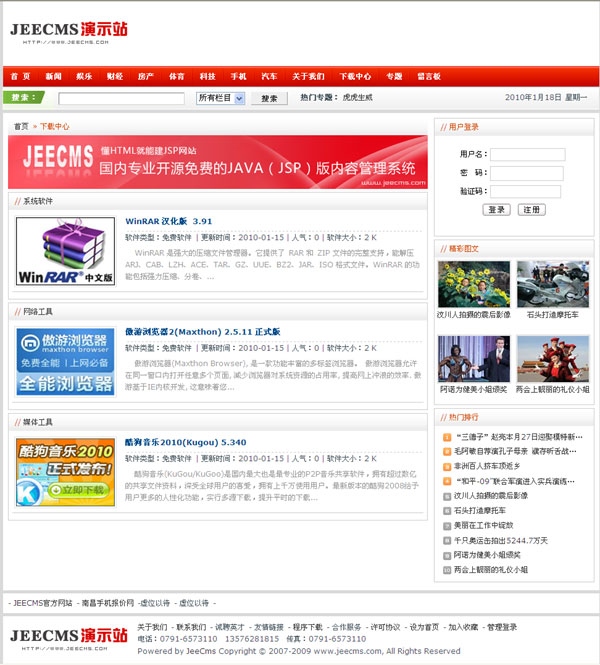The height and width of the screenshot is (665, 600).
Task: Click the 注册 register button
Action: 531,210
